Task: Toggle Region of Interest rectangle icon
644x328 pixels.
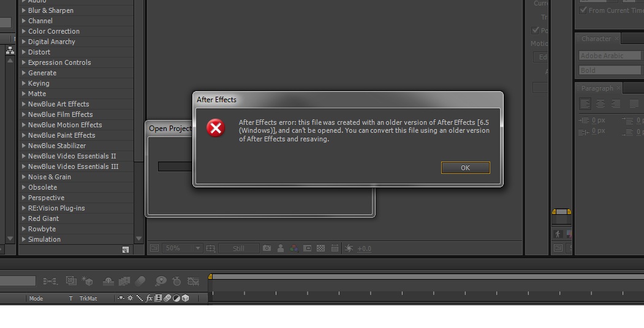Action: pyautogui.click(x=307, y=248)
